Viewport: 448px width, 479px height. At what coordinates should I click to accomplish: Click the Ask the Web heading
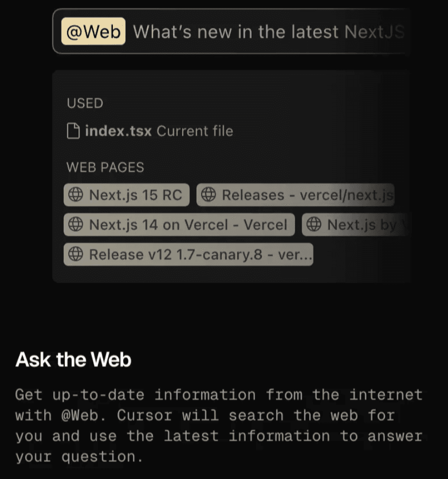point(73,360)
